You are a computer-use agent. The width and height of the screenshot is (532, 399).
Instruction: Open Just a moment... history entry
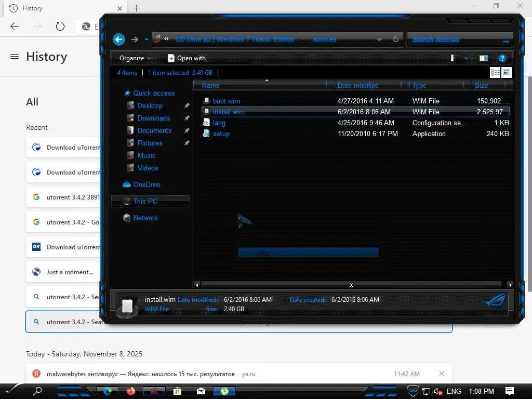(63, 272)
